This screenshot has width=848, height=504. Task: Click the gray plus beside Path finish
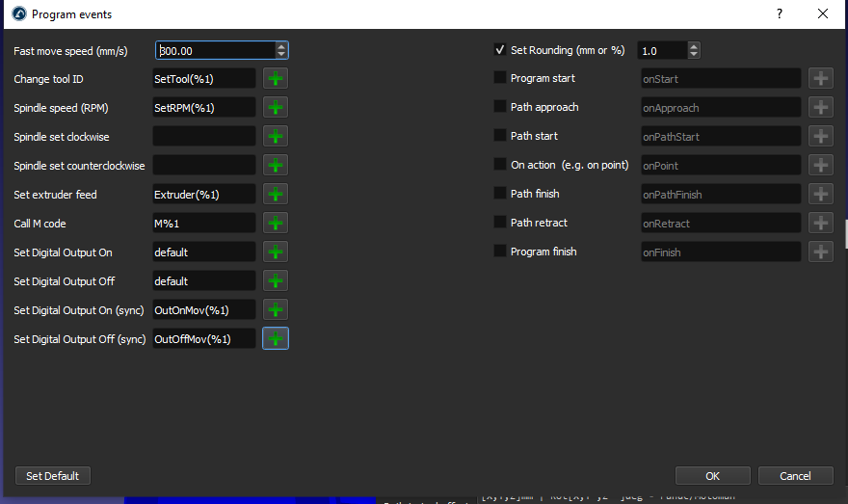click(x=820, y=194)
